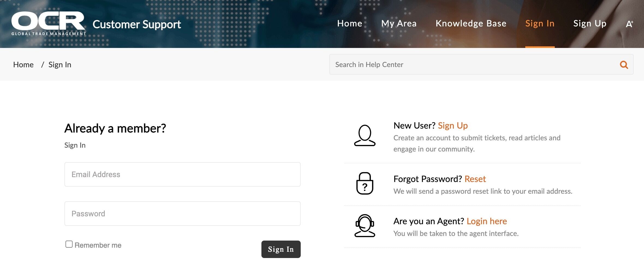Click the Search in Help Center box

tap(474, 65)
